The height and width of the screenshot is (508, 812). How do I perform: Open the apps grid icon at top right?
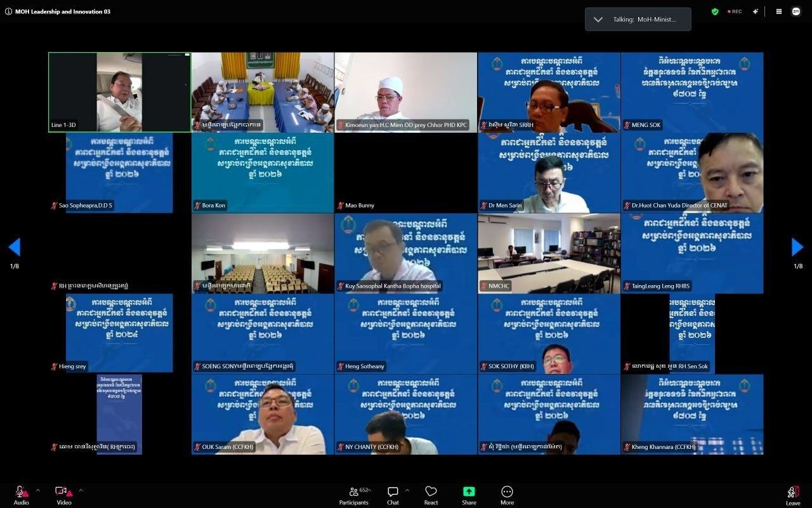point(779,11)
